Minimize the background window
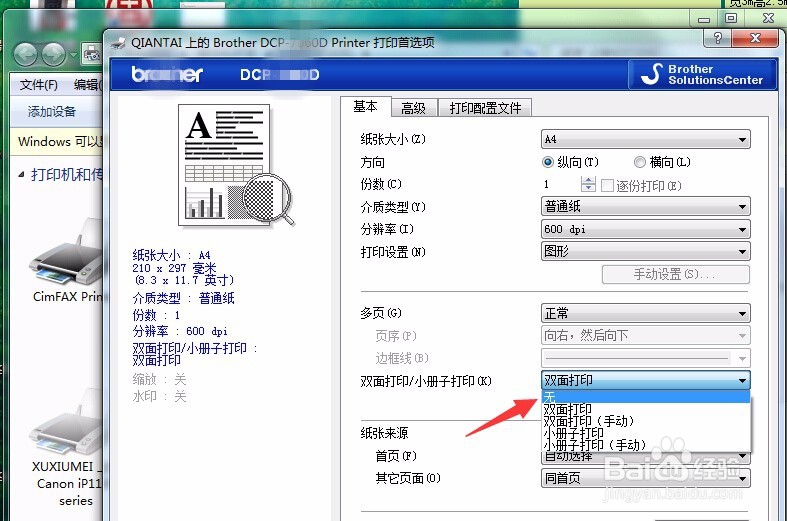This screenshot has width=787, height=521. (704, 19)
